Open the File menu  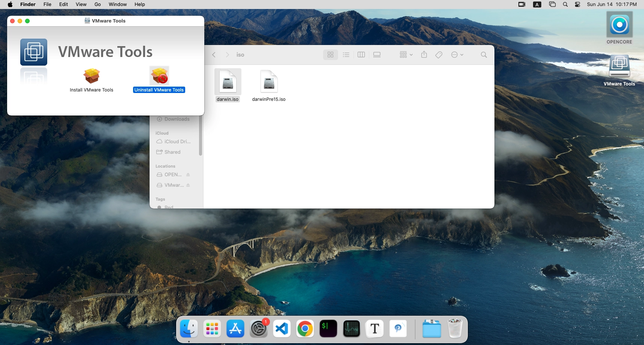[x=47, y=4]
